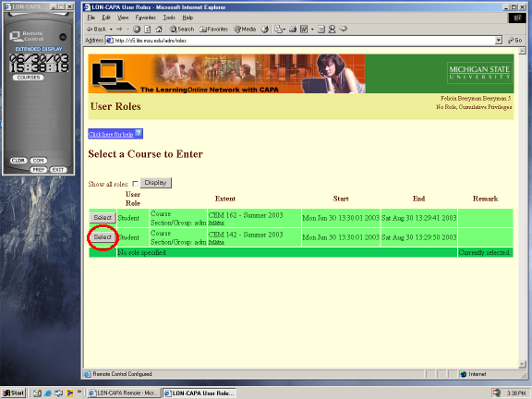Go back with the Back toolbar button
Viewport: 532px width, 399px height.
coord(96,30)
